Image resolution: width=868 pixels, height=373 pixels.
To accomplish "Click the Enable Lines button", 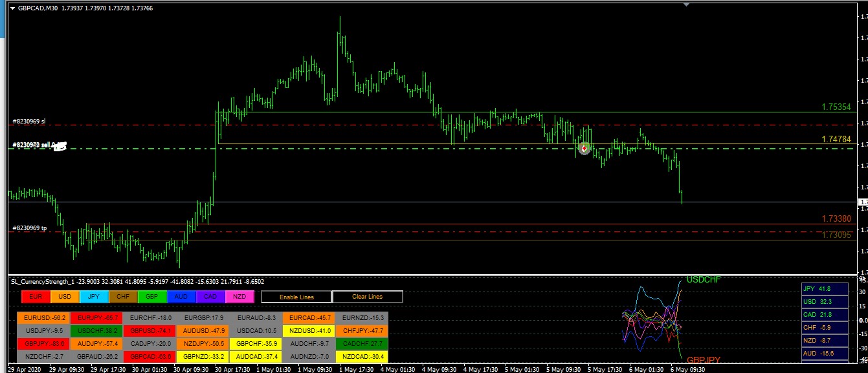I will click(296, 297).
